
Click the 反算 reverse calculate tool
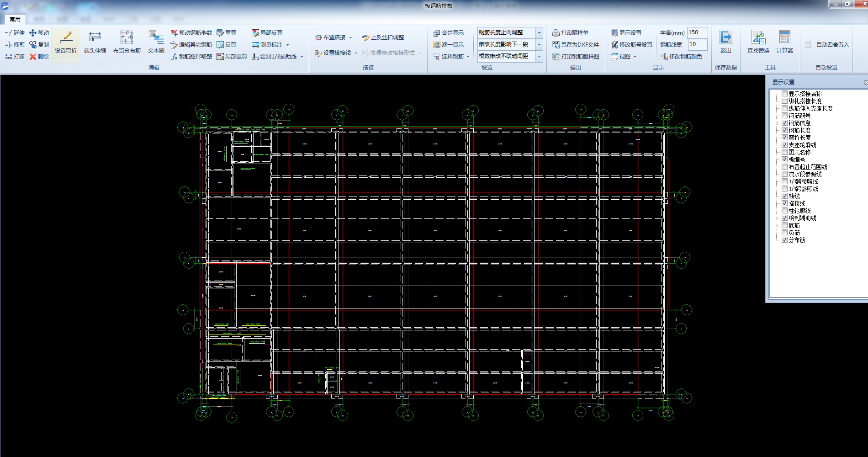point(227,45)
